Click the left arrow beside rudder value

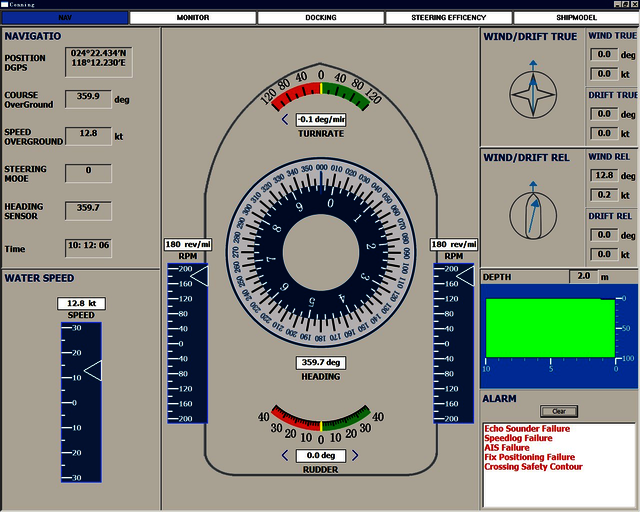(x=285, y=455)
